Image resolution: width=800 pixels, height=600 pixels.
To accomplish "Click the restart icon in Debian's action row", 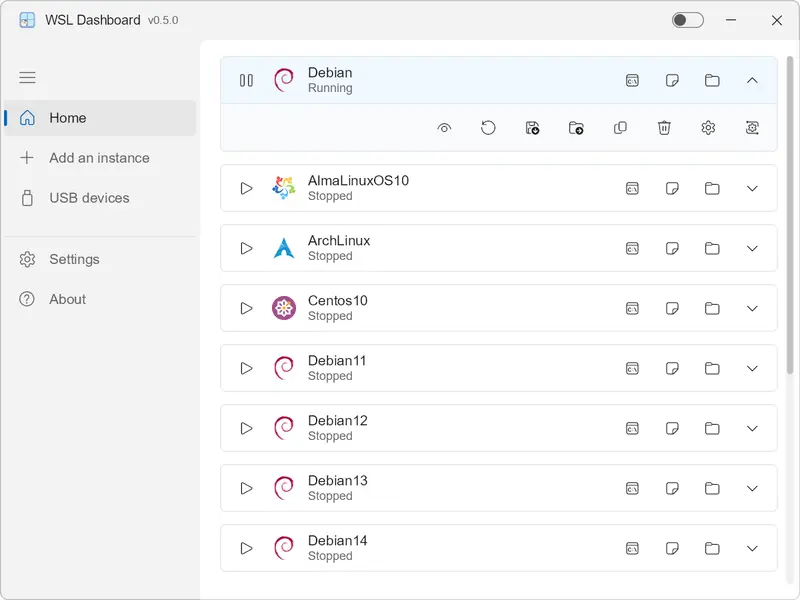I will point(488,128).
